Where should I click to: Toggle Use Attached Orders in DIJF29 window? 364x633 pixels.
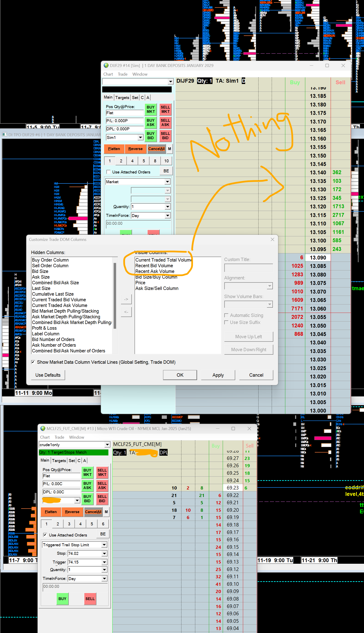pos(108,172)
